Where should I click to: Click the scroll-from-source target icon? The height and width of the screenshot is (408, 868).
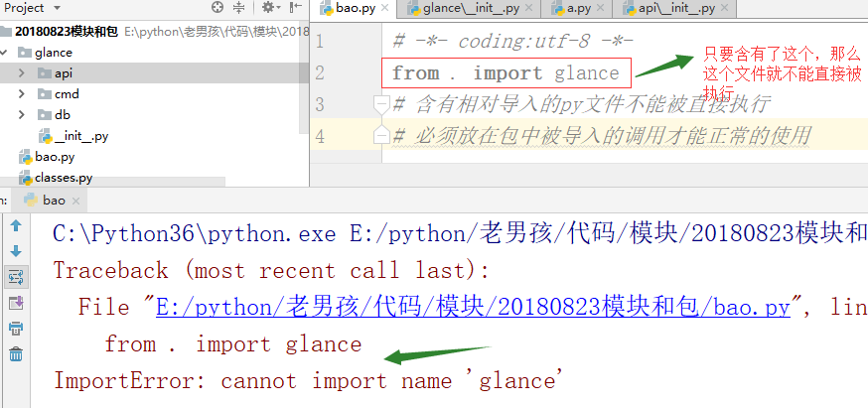click(217, 8)
